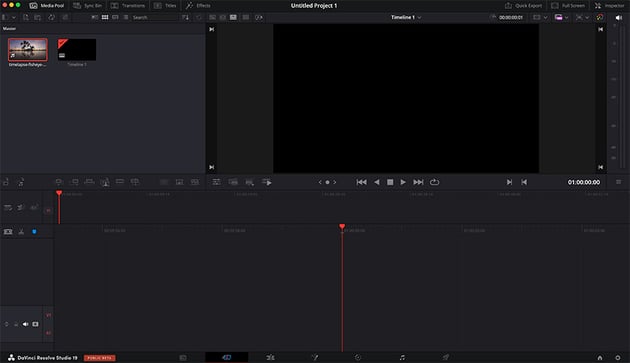
Task: Apply the Cut transition icon
Action: click(164, 182)
